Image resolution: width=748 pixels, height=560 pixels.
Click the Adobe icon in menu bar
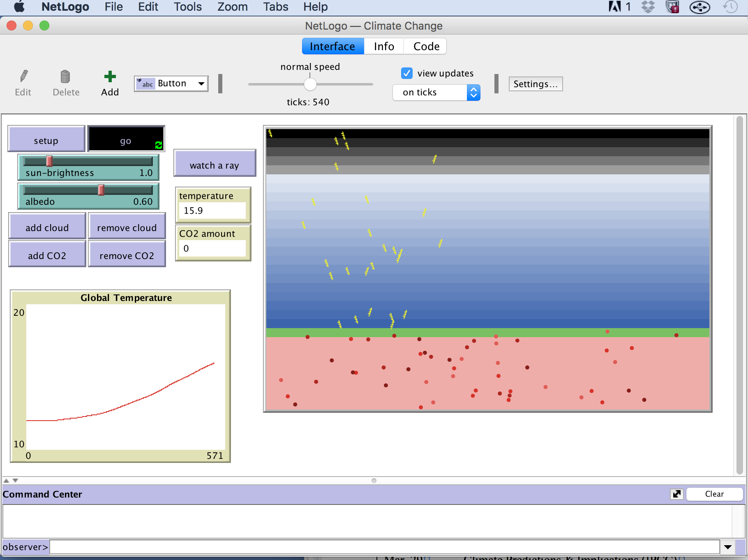[x=614, y=7]
